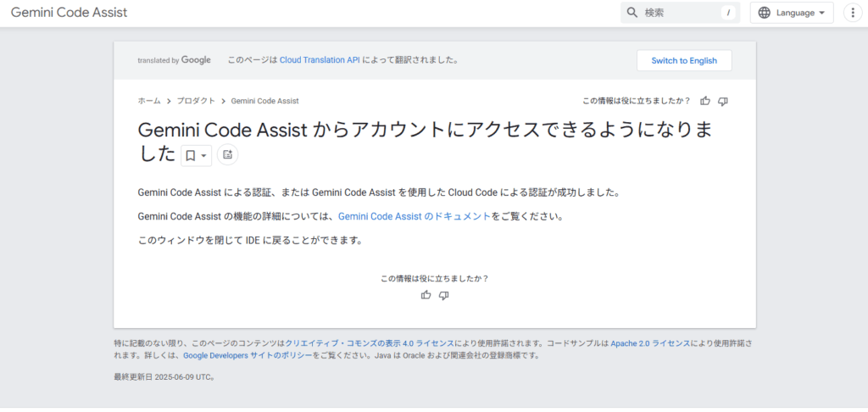Click the slash shortcut badge in search

tap(728, 13)
